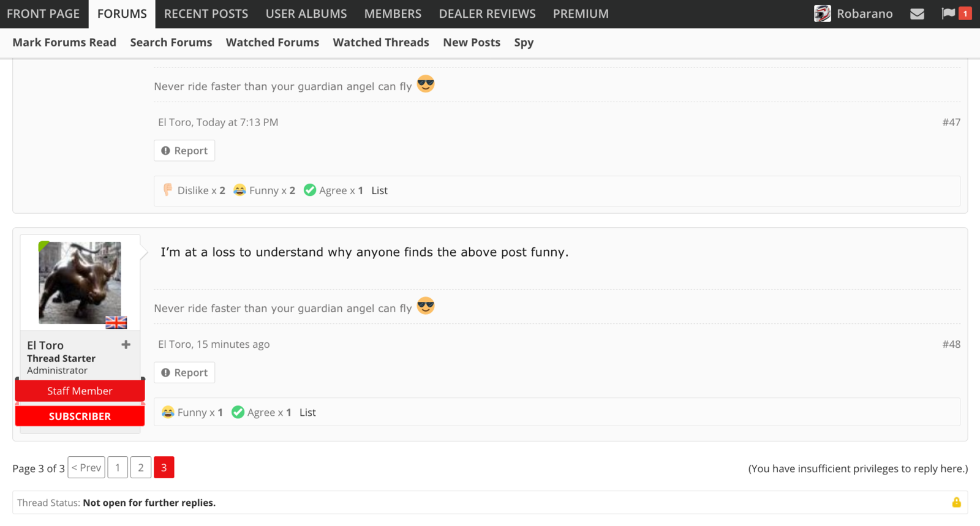Click El Toro's bull avatar
The image size is (980, 526).
(80, 282)
